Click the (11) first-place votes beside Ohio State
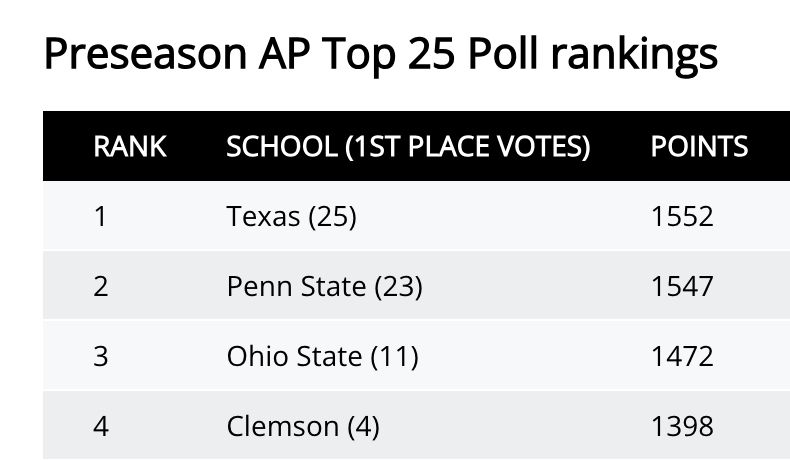The height and width of the screenshot is (460, 790). pyautogui.click(x=393, y=356)
